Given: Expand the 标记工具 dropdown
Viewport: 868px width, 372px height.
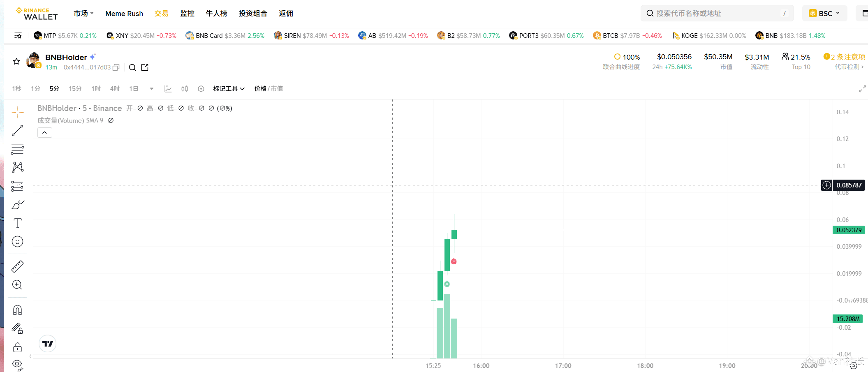Looking at the screenshot, I should click(229, 89).
